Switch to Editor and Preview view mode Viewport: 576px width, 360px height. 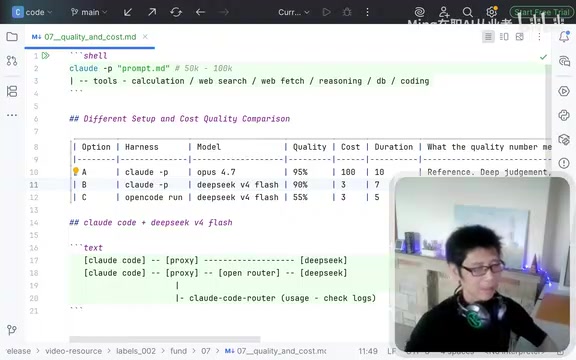tap(504, 37)
